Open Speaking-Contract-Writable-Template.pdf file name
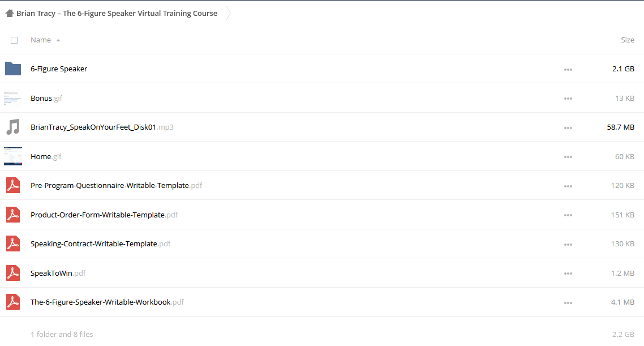The image size is (644, 346). (100, 244)
